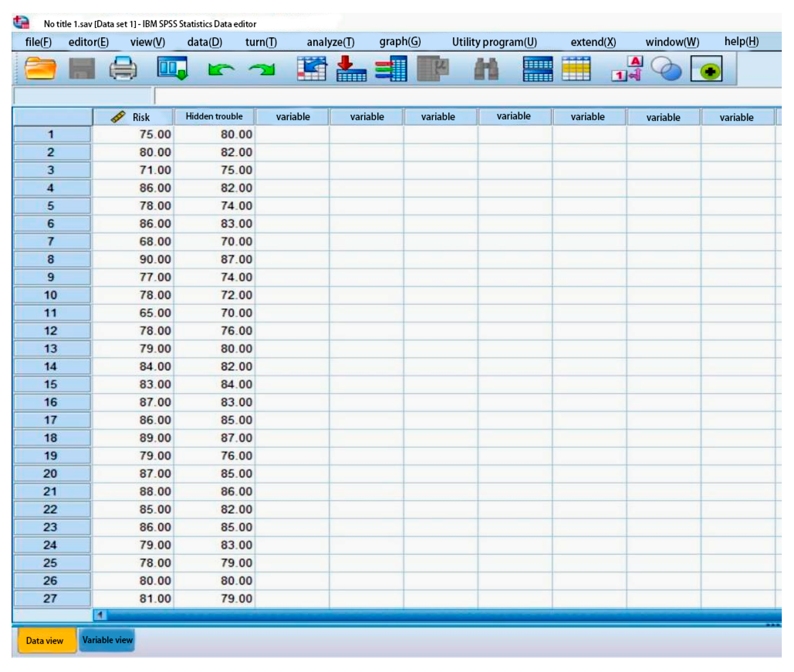Open the analyze(T) menu
Image resolution: width=794 pixels, height=672 pixels.
pyautogui.click(x=331, y=42)
